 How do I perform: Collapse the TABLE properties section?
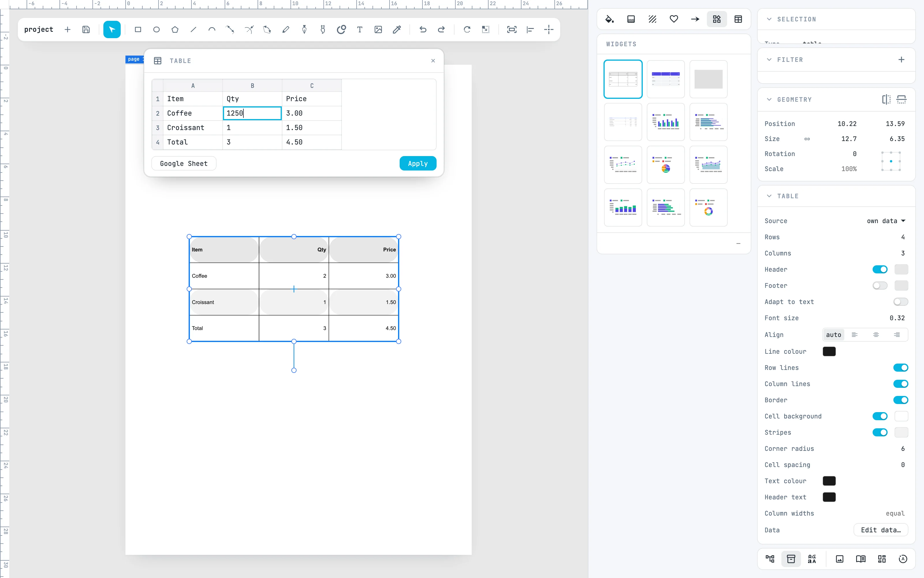coord(769,196)
